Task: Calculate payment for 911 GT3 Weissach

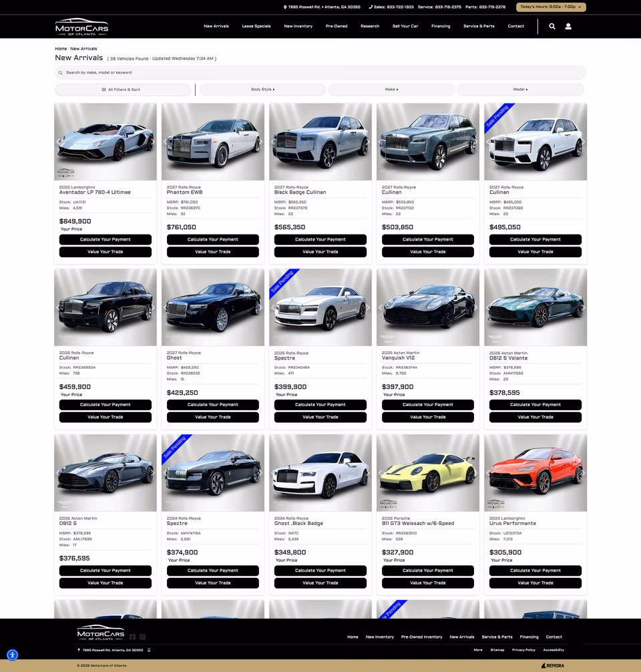Action: point(428,570)
